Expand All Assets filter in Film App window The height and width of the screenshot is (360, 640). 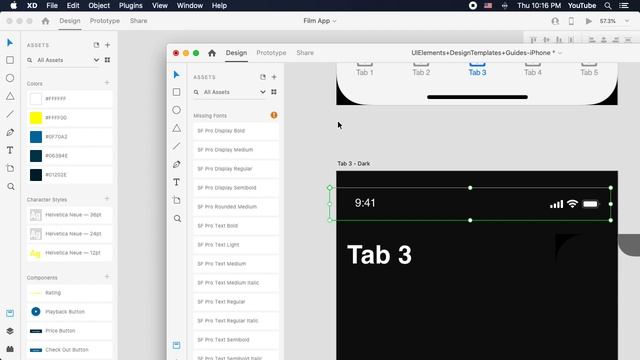[96, 60]
